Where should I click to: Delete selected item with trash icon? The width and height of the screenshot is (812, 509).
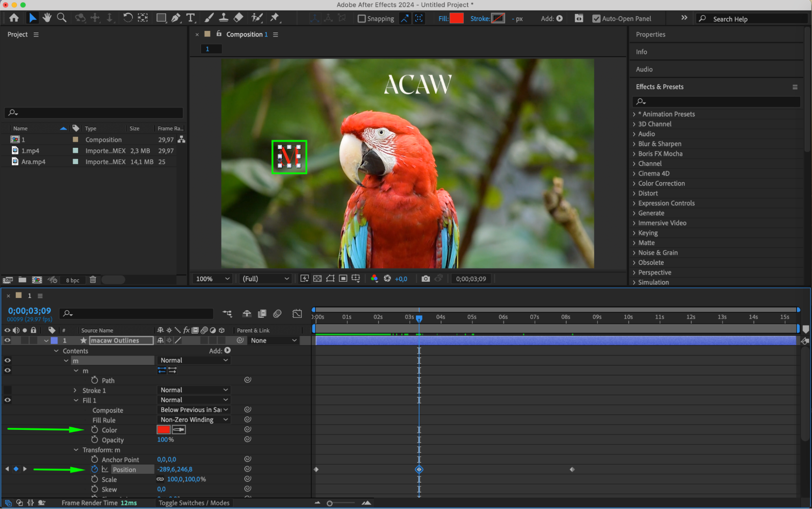click(93, 280)
